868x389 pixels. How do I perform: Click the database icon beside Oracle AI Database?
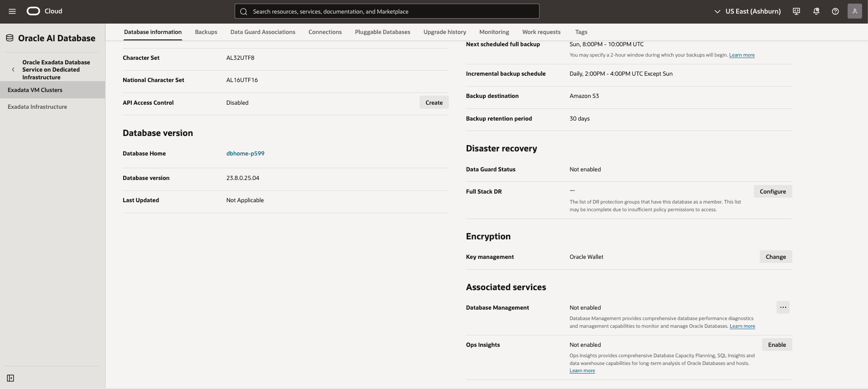(10, 38)
